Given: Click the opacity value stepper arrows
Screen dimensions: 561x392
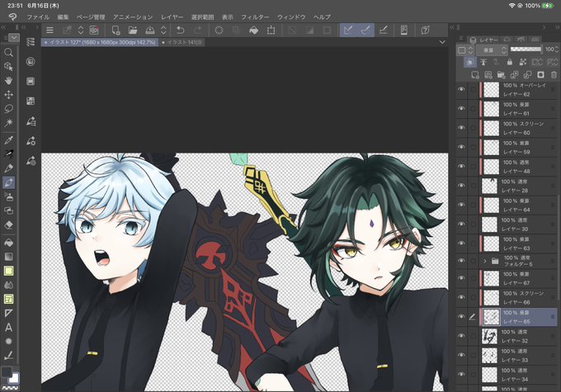Looking at the screenshot, I should pyautogui.click(x=557, y=50).
